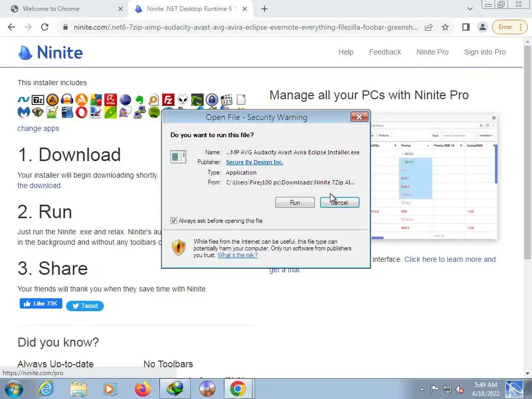
Task: Go back in Chrome
Action: 11,27
